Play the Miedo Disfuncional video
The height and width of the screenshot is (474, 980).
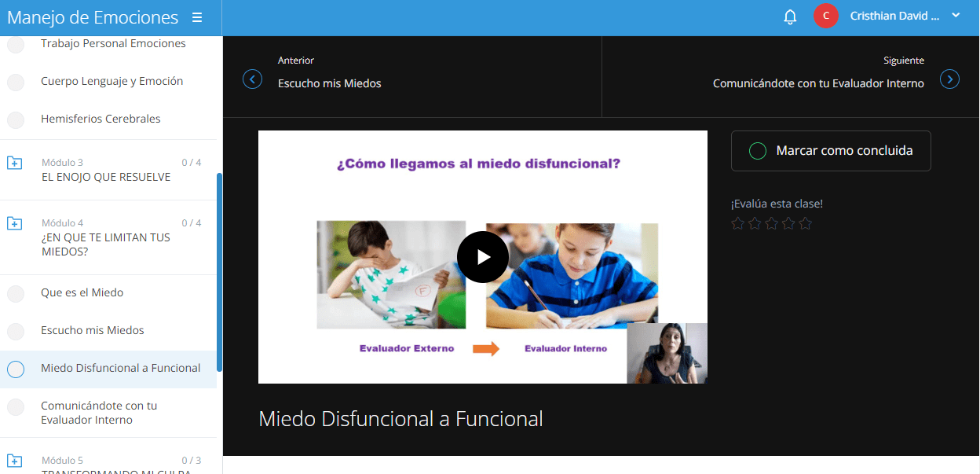(482, 257)
